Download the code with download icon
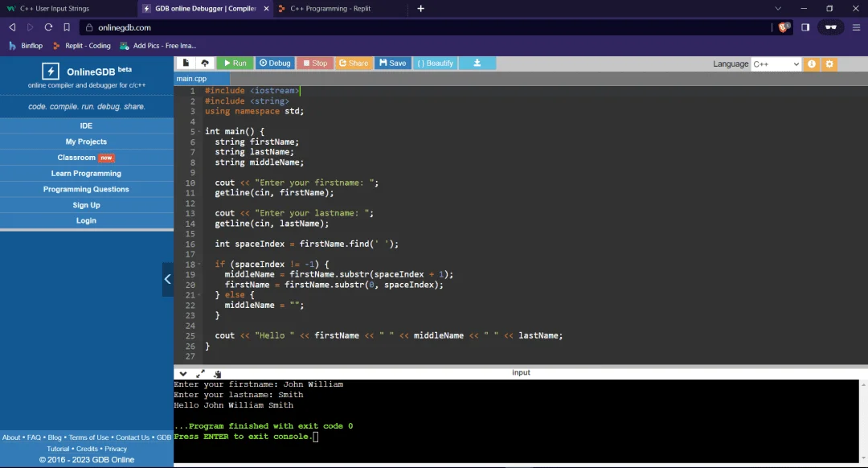This screenshot has width=868, height=468. click(x=477, y=64)
